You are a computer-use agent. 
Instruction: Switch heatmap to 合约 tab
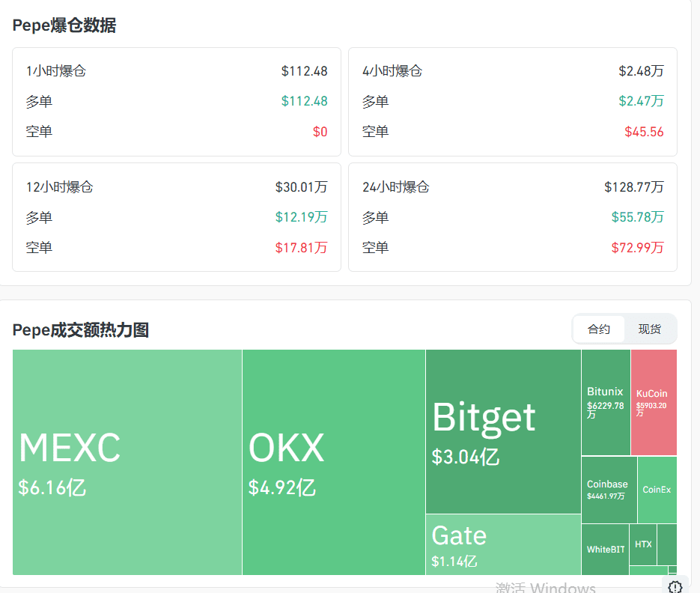click(599, 329)
